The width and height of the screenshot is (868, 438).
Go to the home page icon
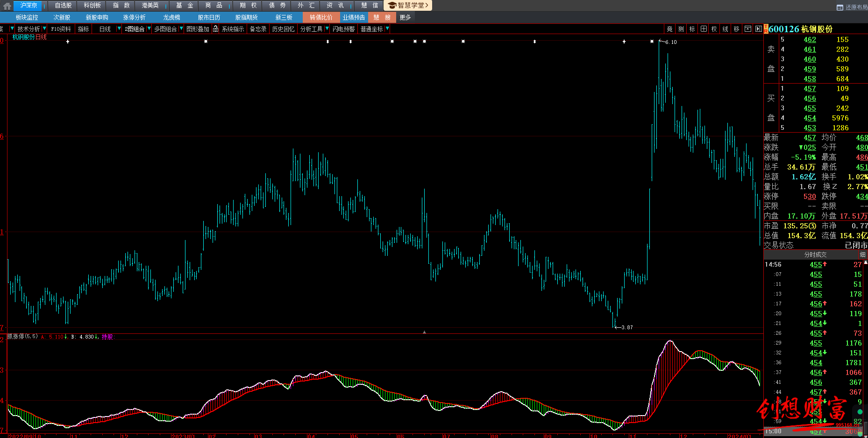coord(6,6)
